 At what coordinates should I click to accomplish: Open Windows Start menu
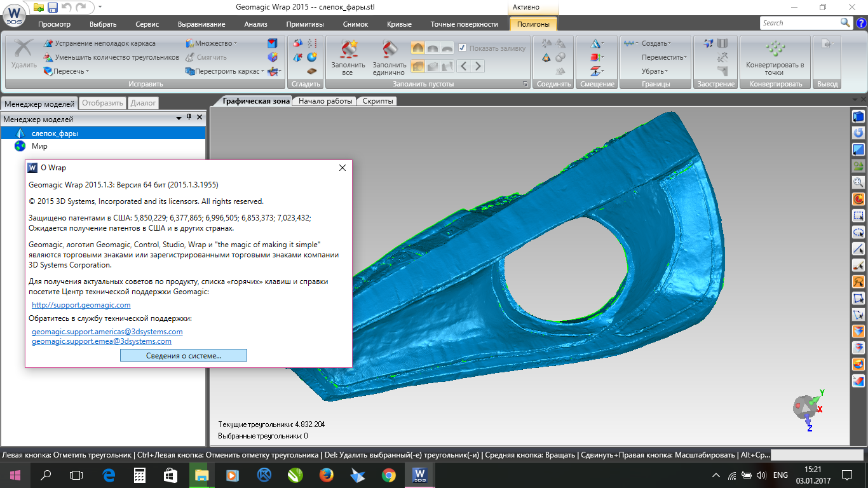[x=15, y=475]
